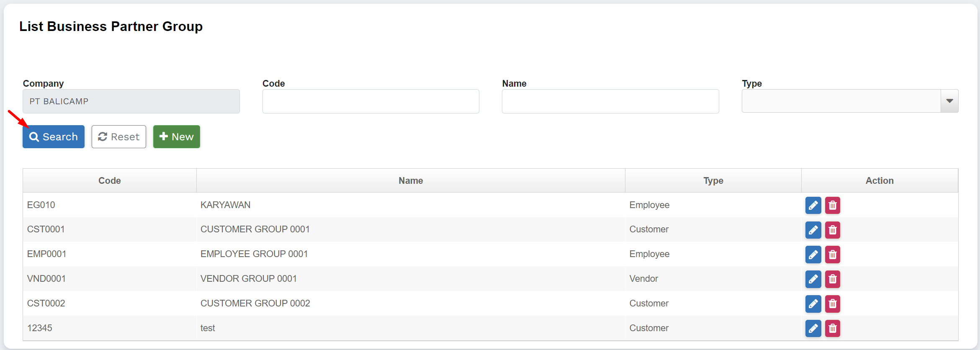Click the edit pencil icon for EG010

pyautogui.click(x=813, y=205)
